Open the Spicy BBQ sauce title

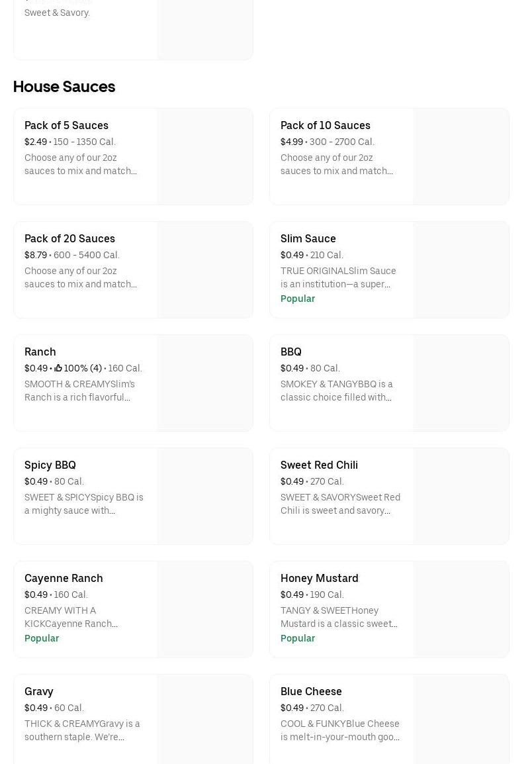point(50,465)
